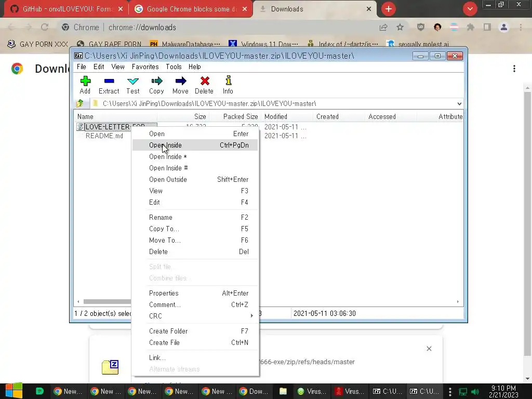
Task: Click the Copy toolbar icon
Action: tap(156, 85)
